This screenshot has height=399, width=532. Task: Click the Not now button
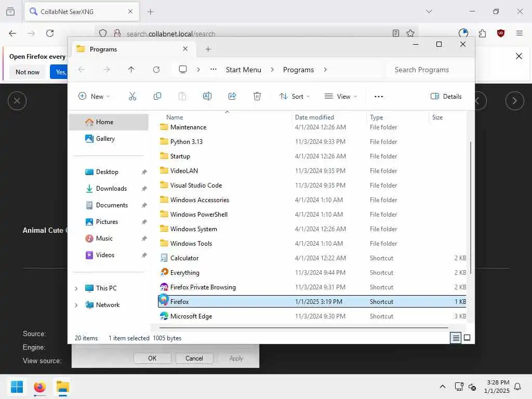28,72
